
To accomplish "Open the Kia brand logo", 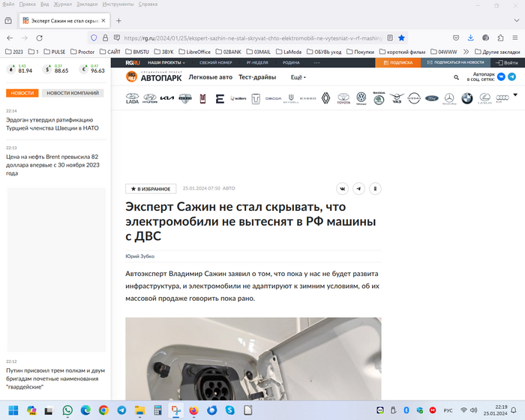I will 167,98.
